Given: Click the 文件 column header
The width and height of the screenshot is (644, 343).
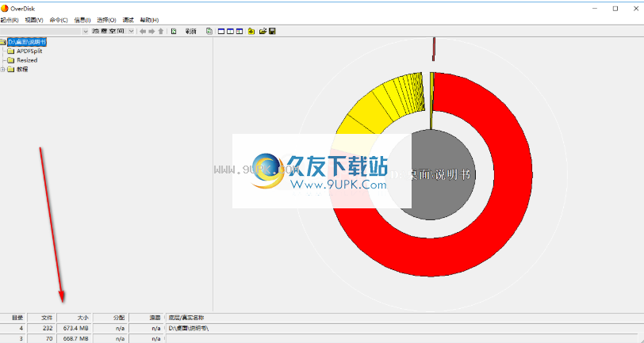Looking at the screenshot, I should click(42, 318).
